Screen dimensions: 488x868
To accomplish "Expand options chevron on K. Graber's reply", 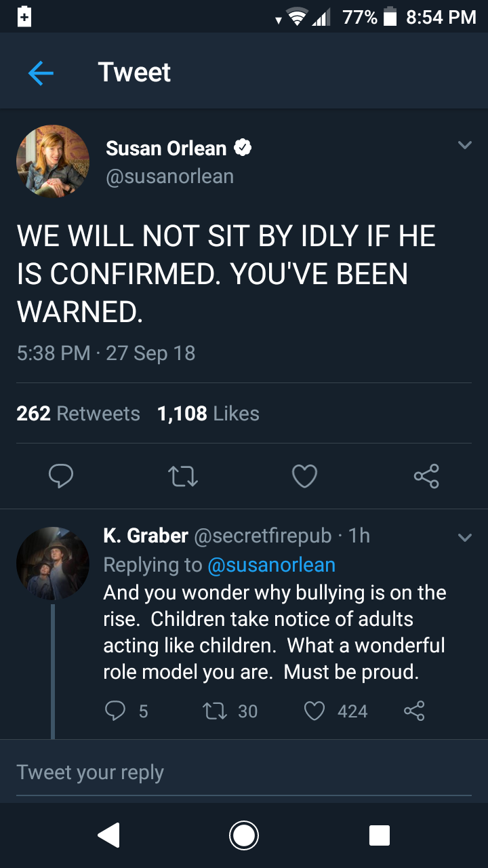I will click(x=464, y=538).
